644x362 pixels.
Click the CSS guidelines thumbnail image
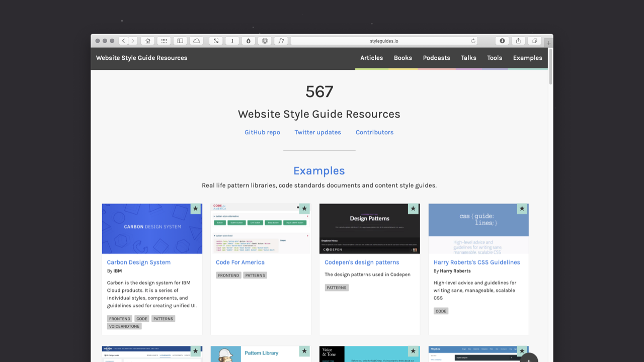tap(478, 229)
